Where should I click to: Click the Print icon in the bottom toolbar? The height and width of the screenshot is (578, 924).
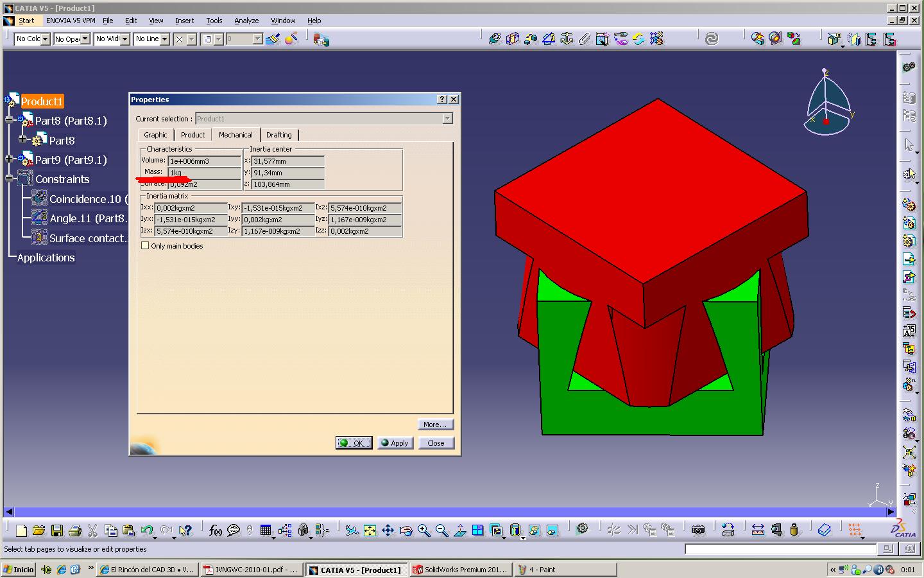pos(74,530)
